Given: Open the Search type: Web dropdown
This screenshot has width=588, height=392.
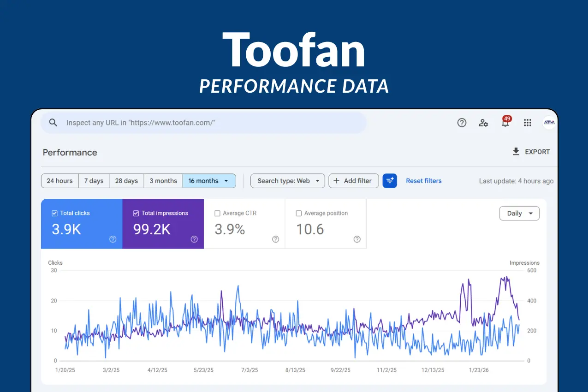Looking at the screenshot, I should click(287, 181).
